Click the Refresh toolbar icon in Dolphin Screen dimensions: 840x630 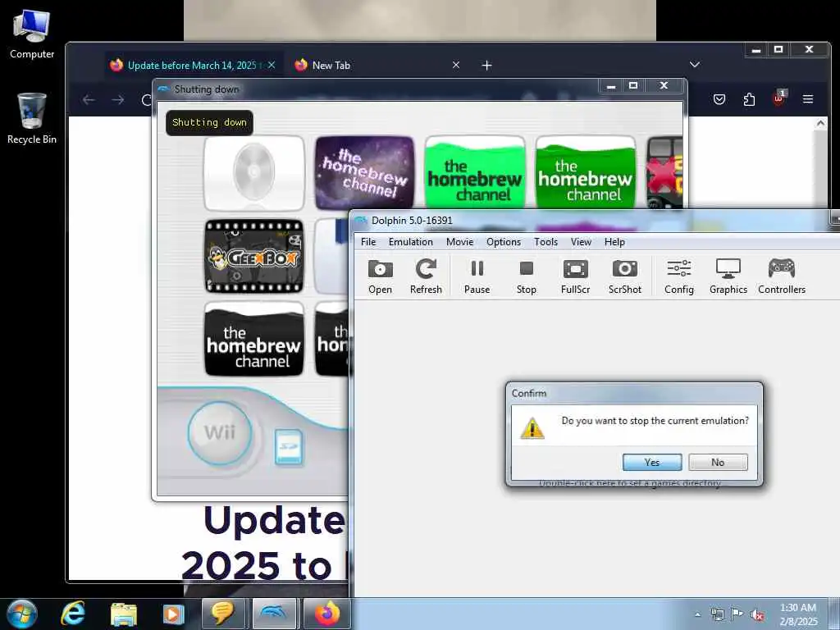[x=426, y=276]
